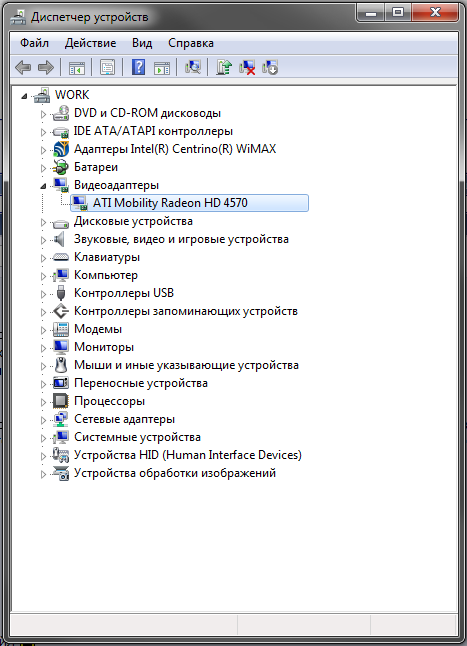
Task: Open the Файл menu
Action: (35, 43)
